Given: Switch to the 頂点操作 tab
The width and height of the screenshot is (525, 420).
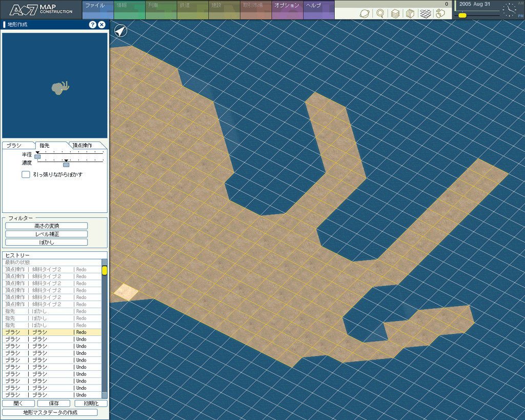Looking at the screenshot, I should tap(82, 145).
